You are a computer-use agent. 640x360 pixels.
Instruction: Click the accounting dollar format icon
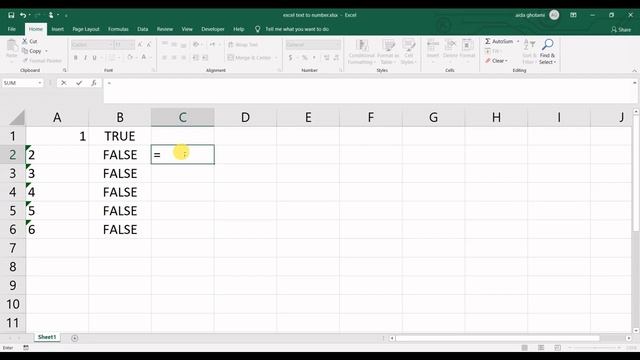pyautogui.click(x=290, y=58)
